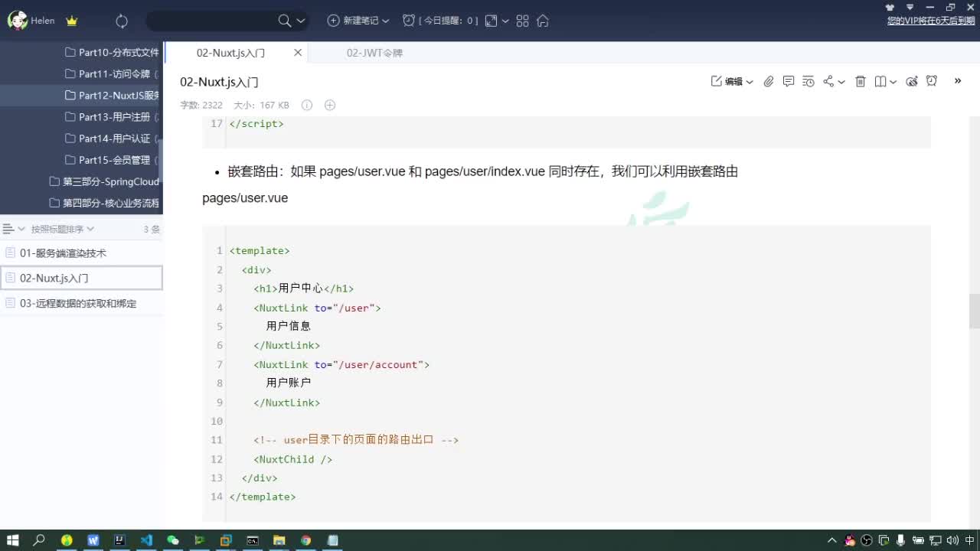This screenshot has width=980, height=551.
Task: Open the Part14-用户认证 folder
Action: (112, 138)
